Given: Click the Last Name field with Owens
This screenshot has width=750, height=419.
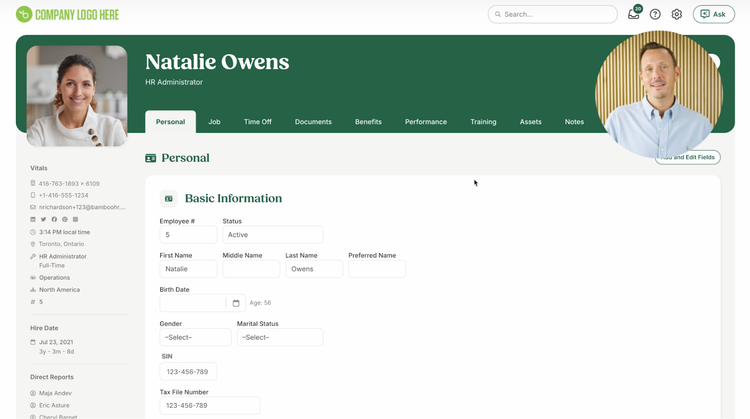Looking at the screenshot, I should pyautogui.click(x=314, y=269).
